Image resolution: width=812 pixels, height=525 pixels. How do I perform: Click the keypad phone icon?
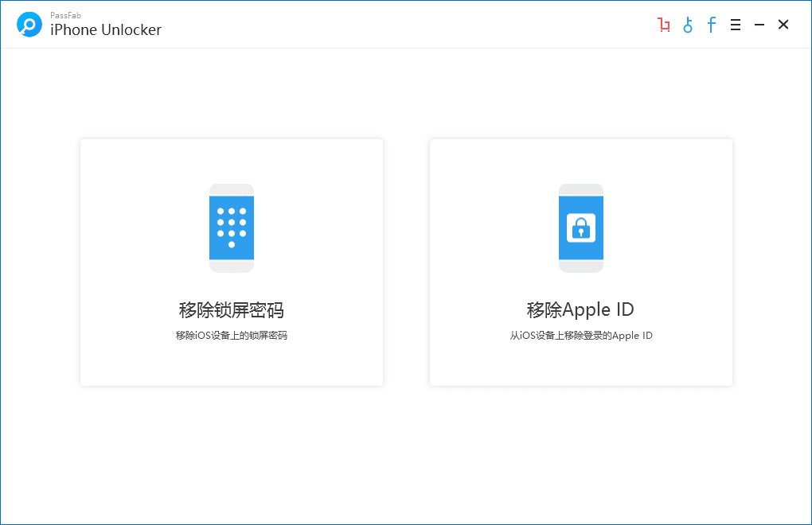tap(232, 228)
